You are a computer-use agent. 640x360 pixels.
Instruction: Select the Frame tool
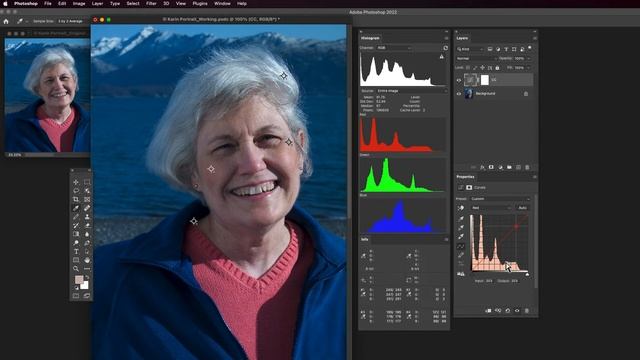[87, 200]
